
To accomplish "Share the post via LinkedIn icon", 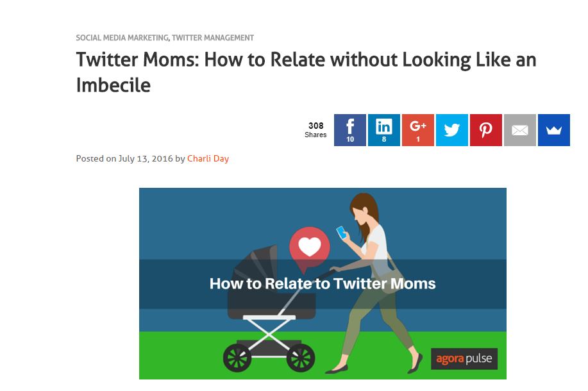I will coord(383,130).
